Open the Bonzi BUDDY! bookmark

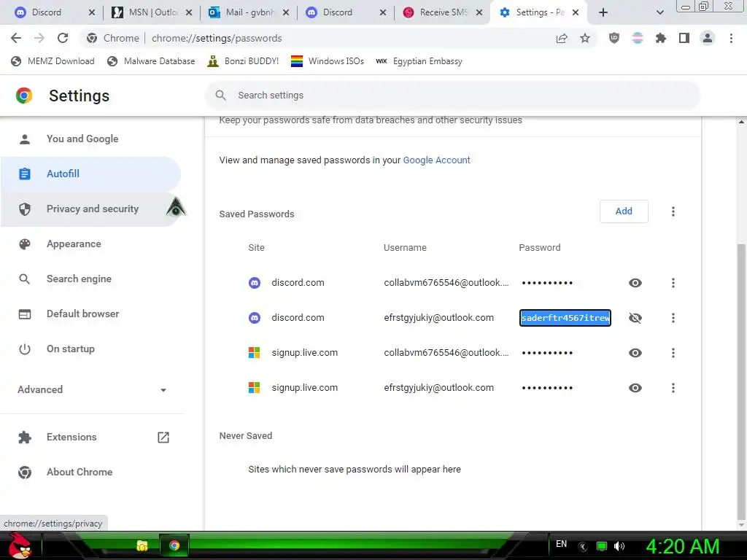click(243, 61)
